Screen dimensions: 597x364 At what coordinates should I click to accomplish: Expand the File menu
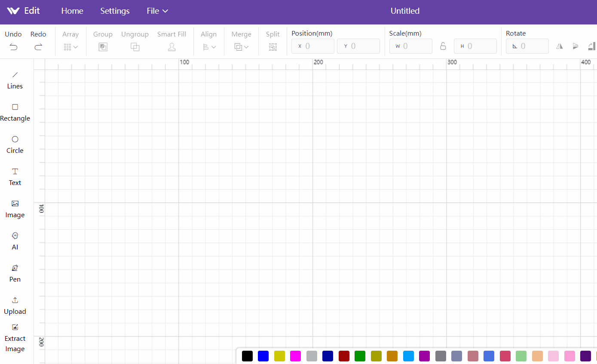click(x=157, y=11)
